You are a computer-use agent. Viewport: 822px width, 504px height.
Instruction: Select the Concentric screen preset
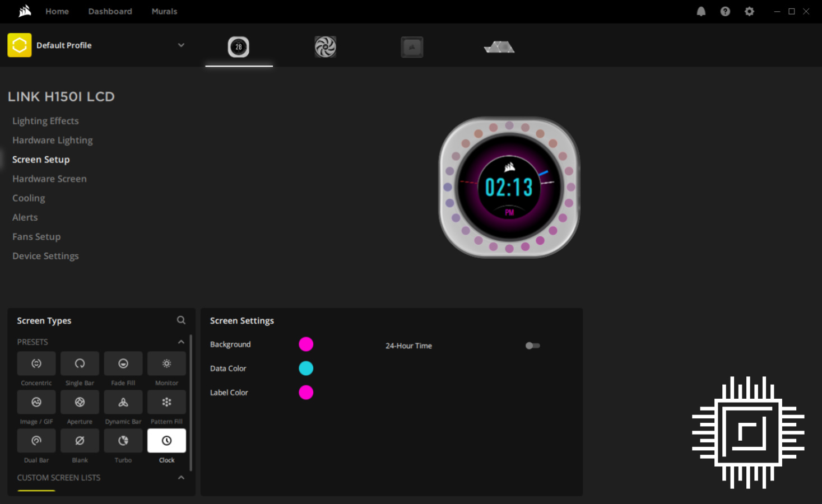pyautogui.click(x=36, y=364)
